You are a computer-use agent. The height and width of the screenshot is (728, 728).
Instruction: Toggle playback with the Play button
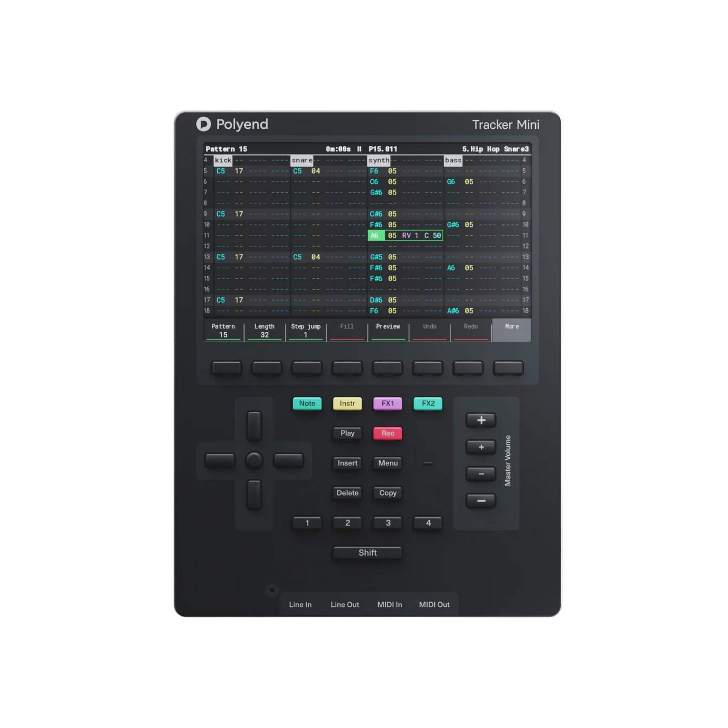click(x=347, y=433)
